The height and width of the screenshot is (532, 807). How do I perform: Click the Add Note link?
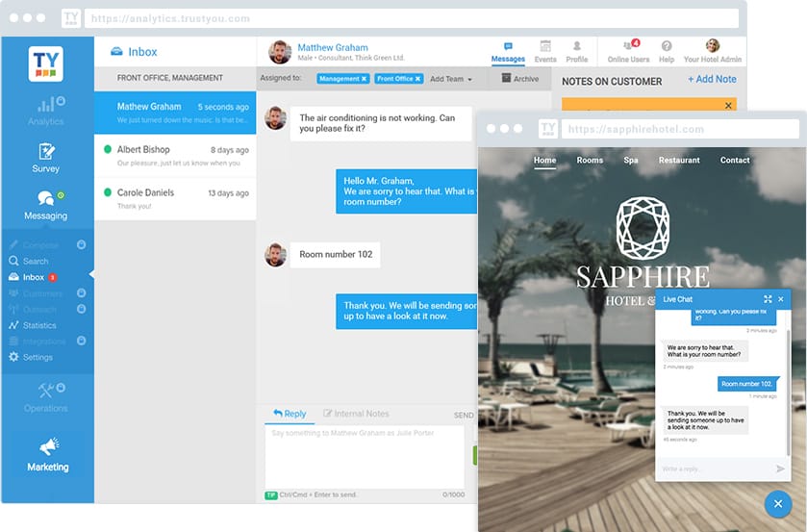[712, 80]
